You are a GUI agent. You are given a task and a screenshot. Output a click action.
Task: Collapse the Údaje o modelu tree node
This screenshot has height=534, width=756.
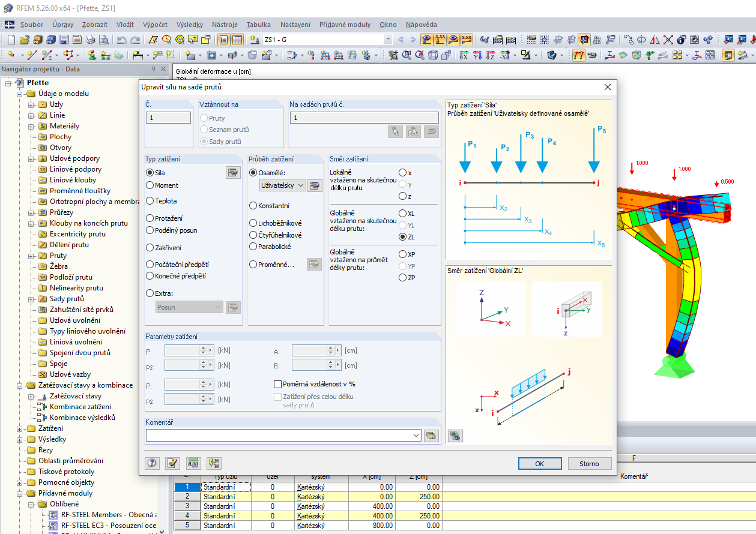[20, 94]
